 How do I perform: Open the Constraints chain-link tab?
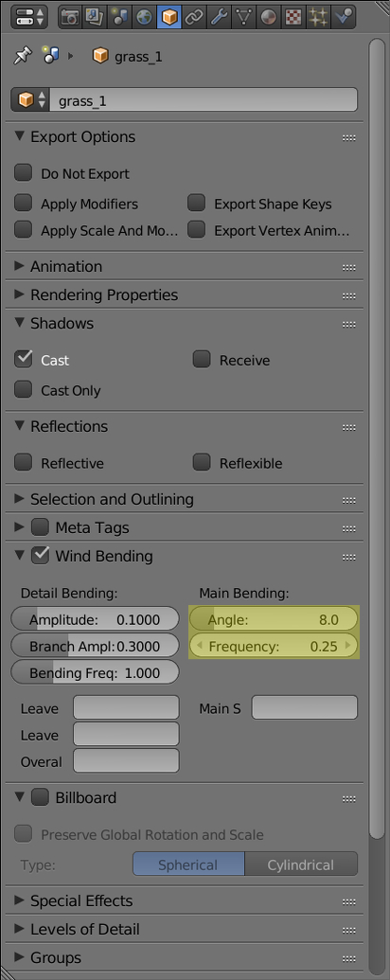(194, 17)
